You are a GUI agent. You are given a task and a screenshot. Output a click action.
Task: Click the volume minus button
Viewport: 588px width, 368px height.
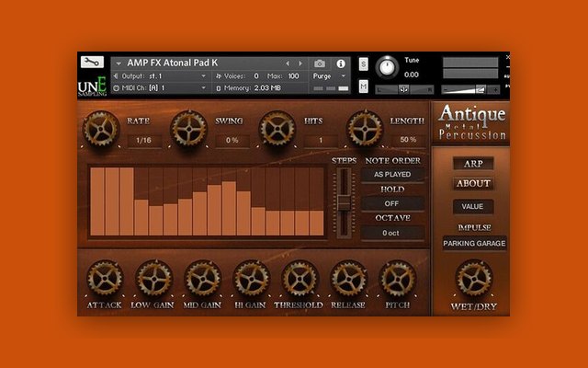tap(446, 90)
